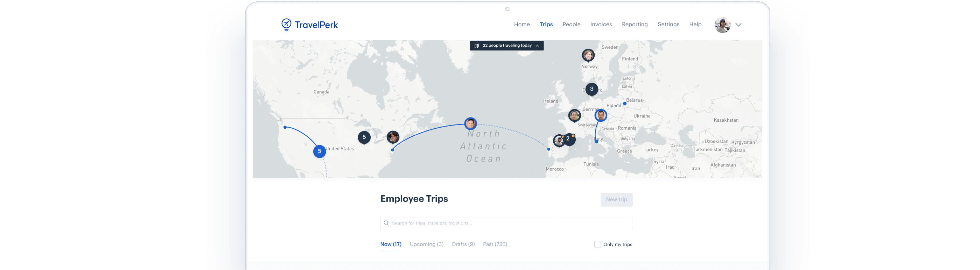
Task: Focus the search trips input field
Action: coord(506,223)
